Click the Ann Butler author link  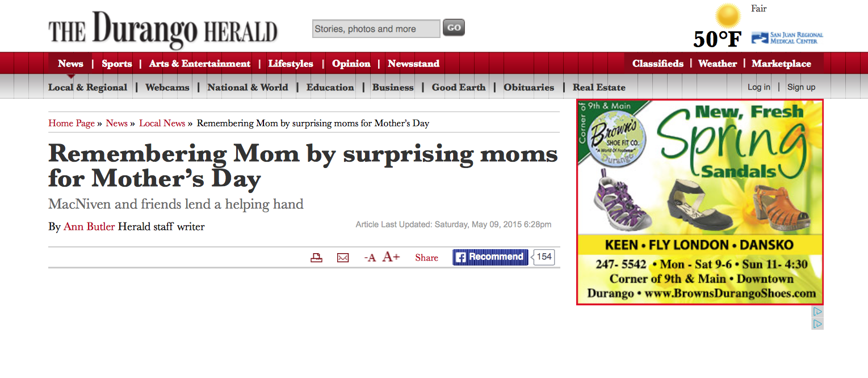coord(89,227)
